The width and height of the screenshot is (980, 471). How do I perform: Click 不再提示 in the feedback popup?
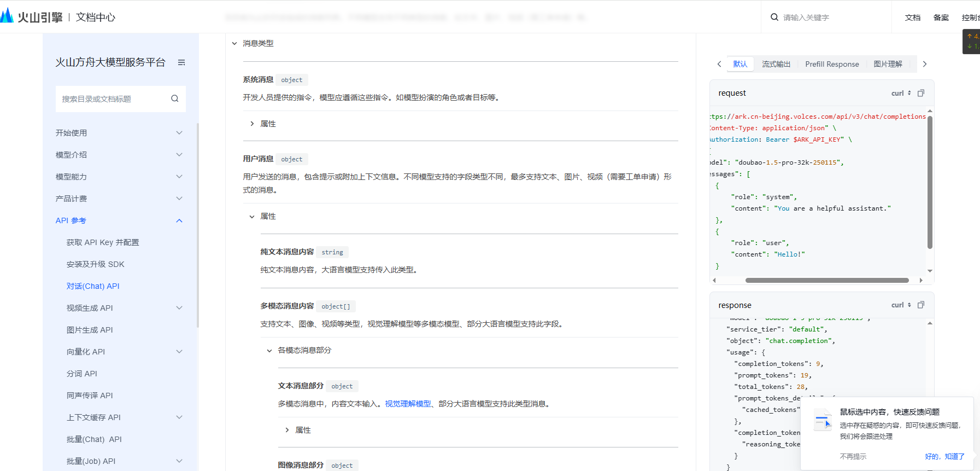pos(853,456)
